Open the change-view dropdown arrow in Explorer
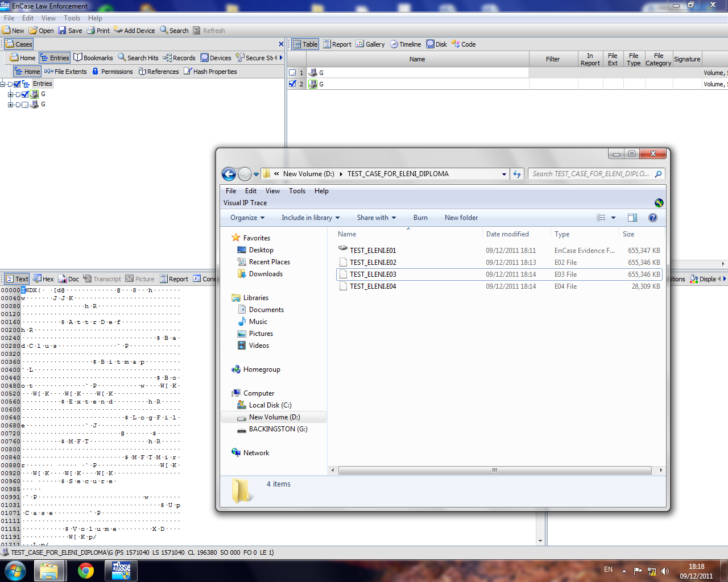Viewport: 728px width, 582px height. [x=613, y=218]
